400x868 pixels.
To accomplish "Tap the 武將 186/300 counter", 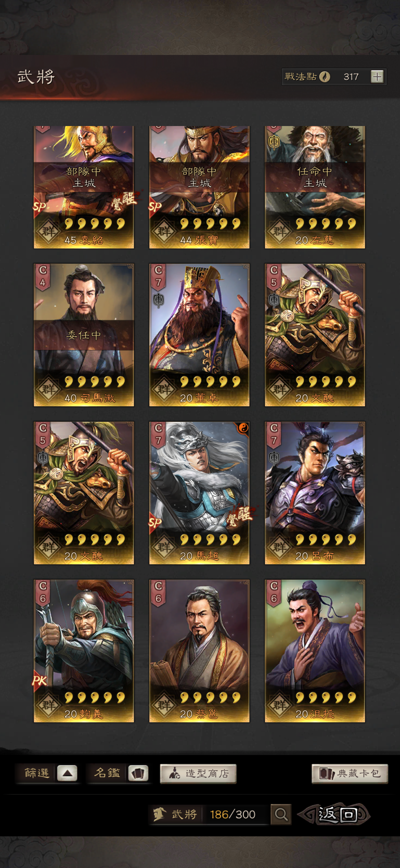I will 208,814.
